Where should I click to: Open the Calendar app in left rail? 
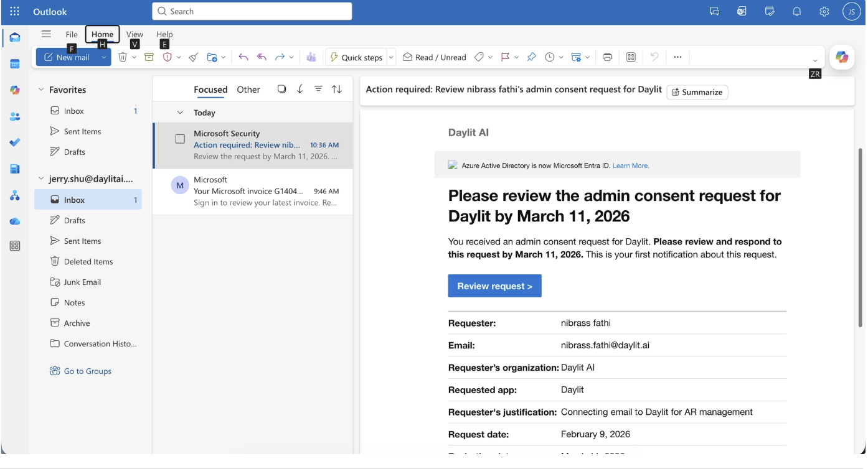[15, 63]
